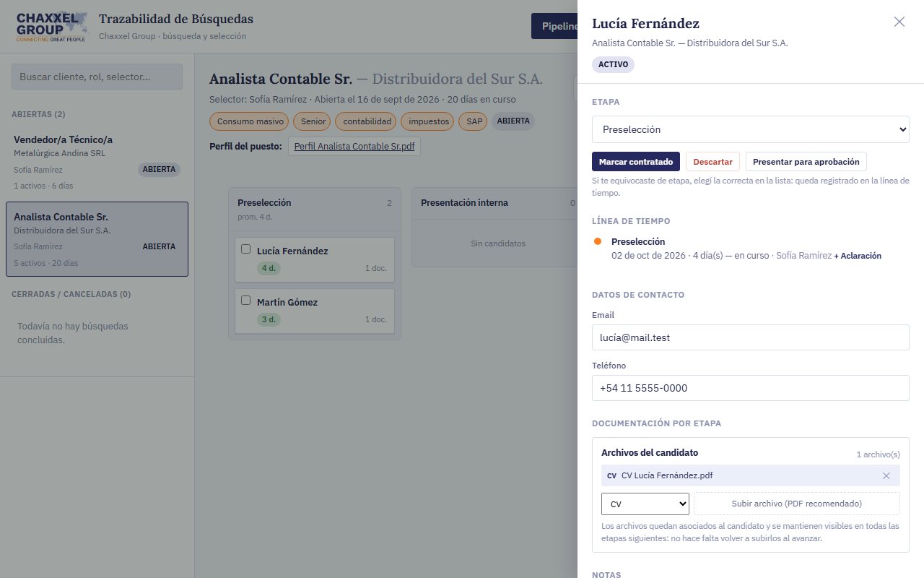Open Martín Gómez candidate card
Image resolution: width=924 pixels, height=578 pixels.
point(315,311)
